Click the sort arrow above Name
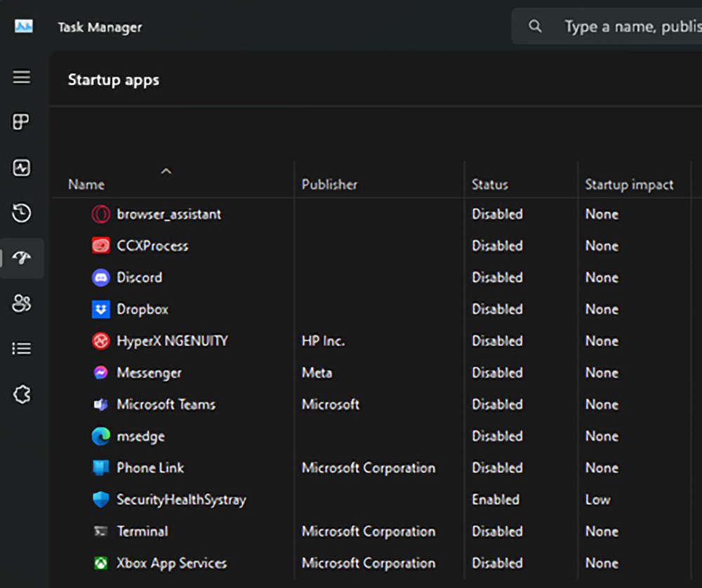702x588 pixels. pyautogui.click(x=166, y=171)
